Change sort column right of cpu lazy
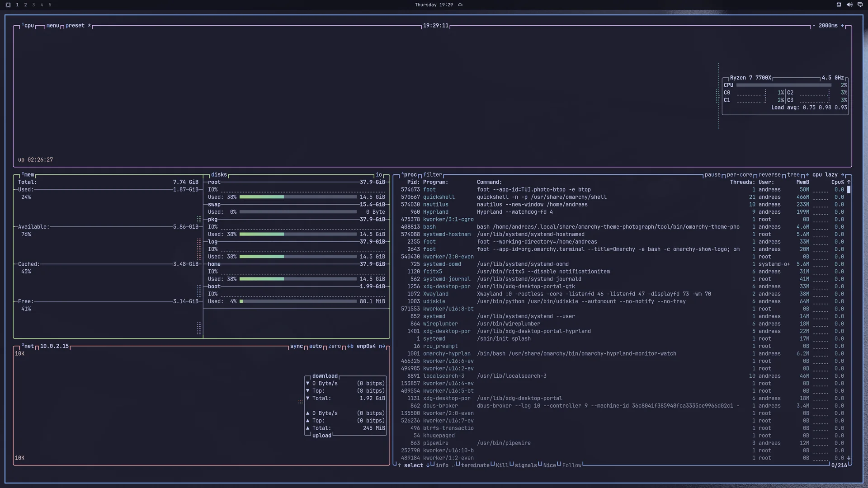Screen dimensions: 868x488 click(842, 175)
